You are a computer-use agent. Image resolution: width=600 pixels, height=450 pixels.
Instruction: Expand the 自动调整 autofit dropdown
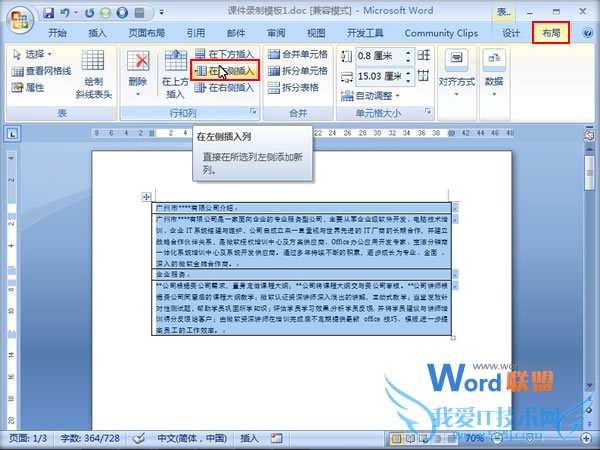coord(370,96)
